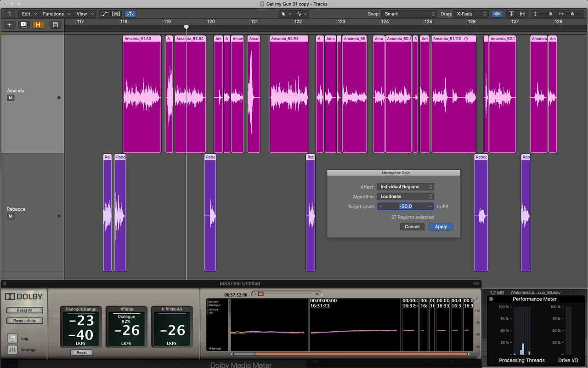Open the global tracks dropdown icon

56,25
